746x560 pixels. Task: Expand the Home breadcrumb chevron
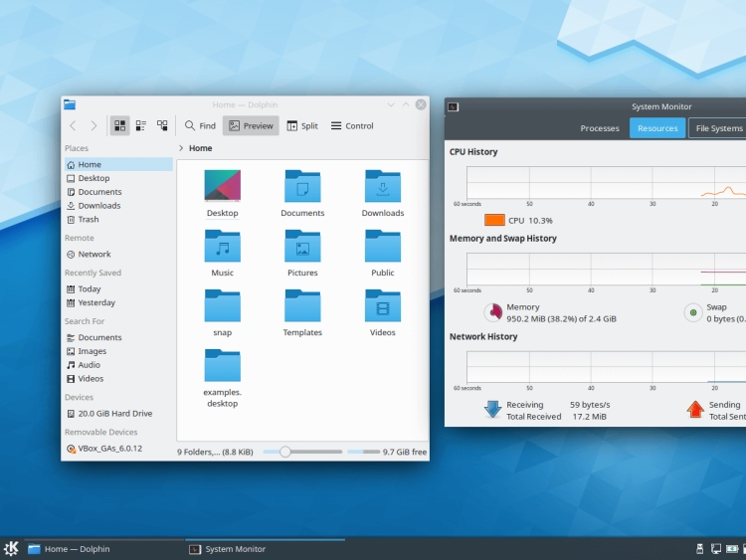[x=181, y=148]
